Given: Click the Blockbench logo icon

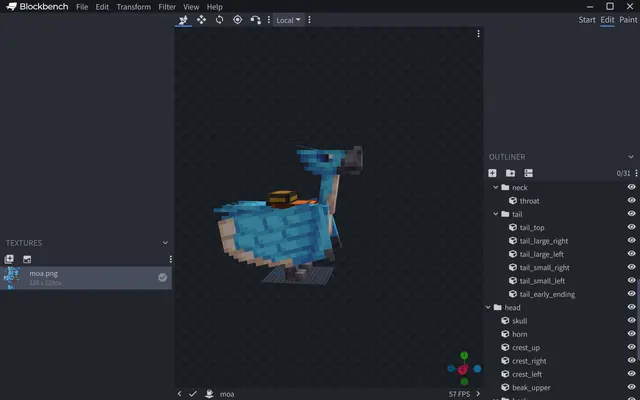Looking at the screenshot, I should click(x=11, y=7).
